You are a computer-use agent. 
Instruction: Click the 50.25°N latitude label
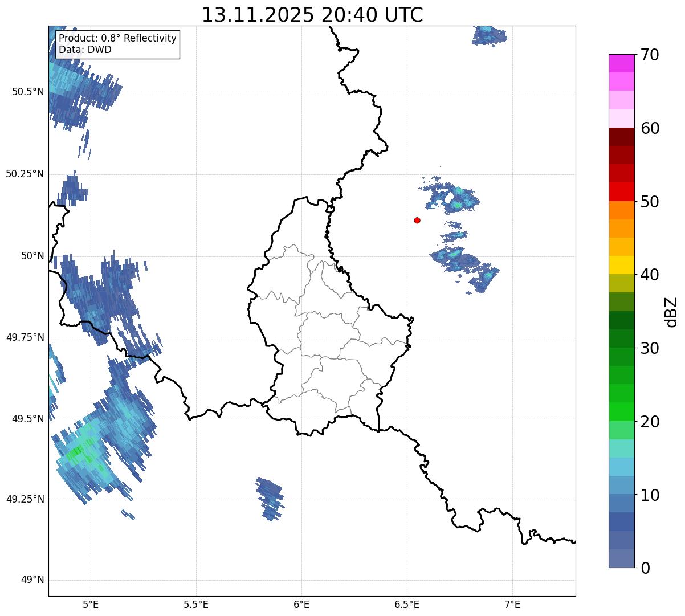point(25,174)
